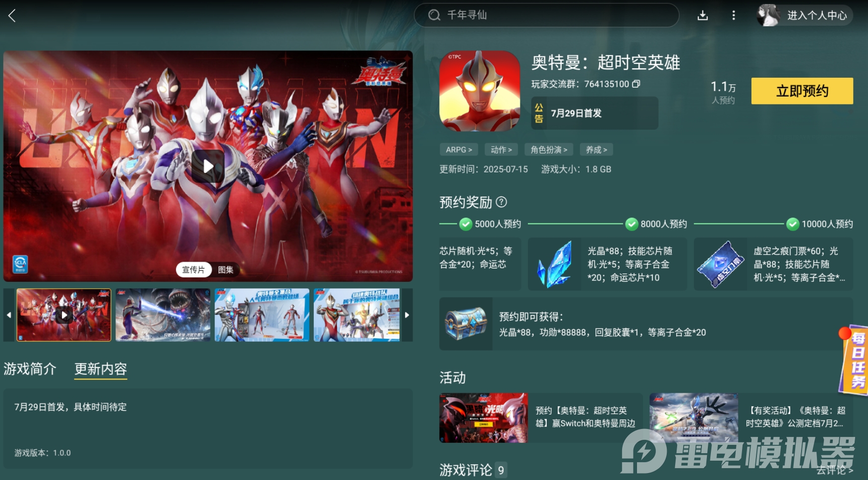Select the monster battle screenshot thumbnail
Screen dimensions: 868x480
[163, 315]
